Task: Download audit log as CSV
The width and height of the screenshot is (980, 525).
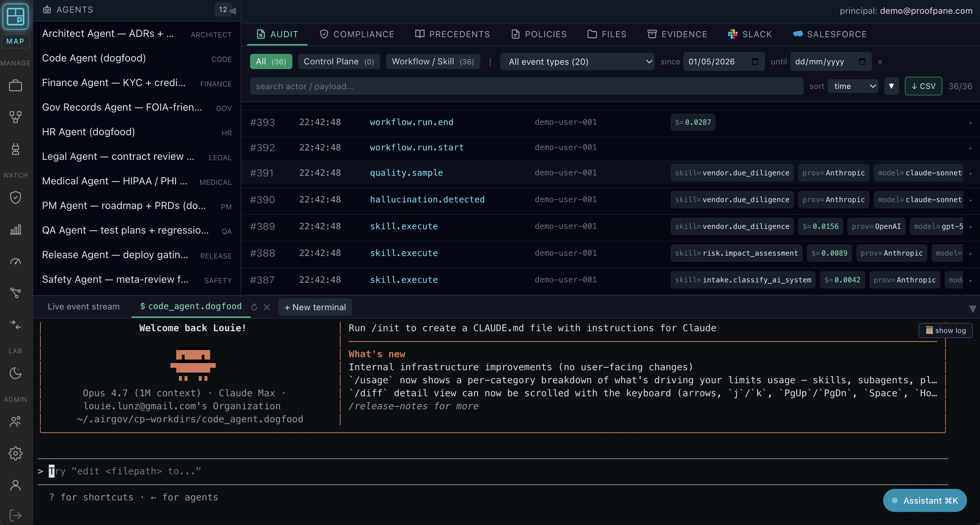Action: (923, 86)
